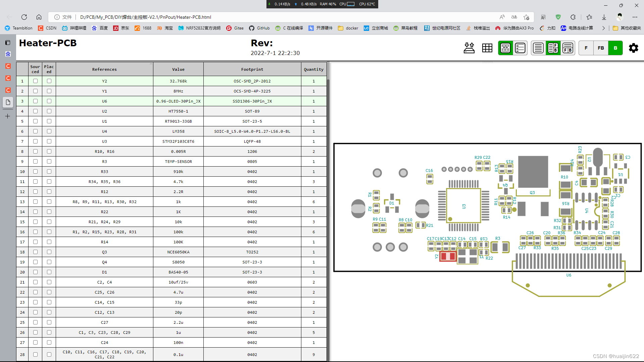Image resolution: width=644 pixels, height=362 pixels.
Task: Click the active grouped BOM view icon
Action: click(x=505, y=48)
